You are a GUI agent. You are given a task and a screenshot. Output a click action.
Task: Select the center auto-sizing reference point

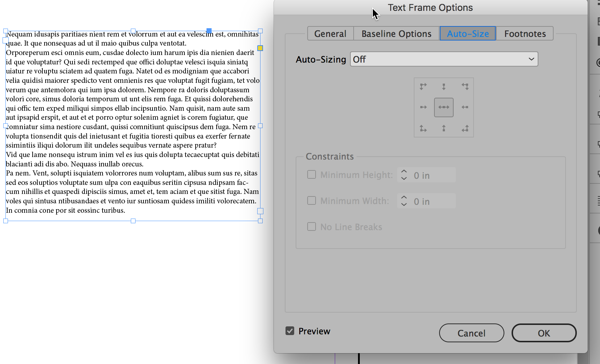(x=443, y=107)
